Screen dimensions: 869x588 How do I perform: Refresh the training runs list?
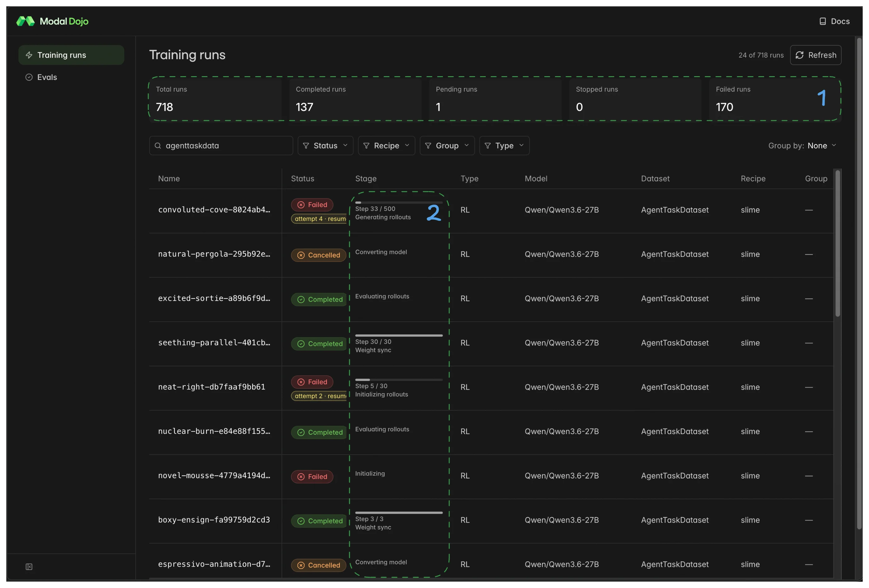click(x=815, y=55)
